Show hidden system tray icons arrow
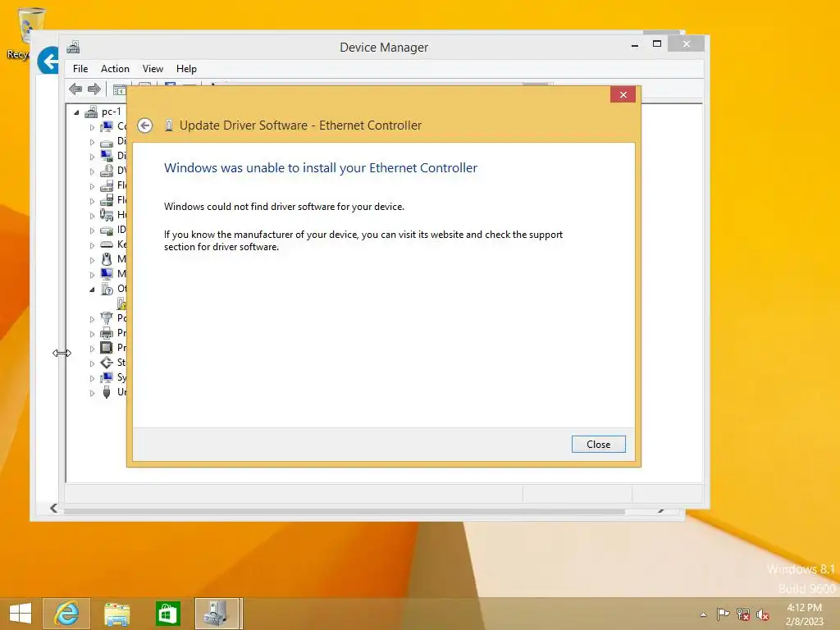This screenshot has width=840, height=630. click(x=703, y=614)
